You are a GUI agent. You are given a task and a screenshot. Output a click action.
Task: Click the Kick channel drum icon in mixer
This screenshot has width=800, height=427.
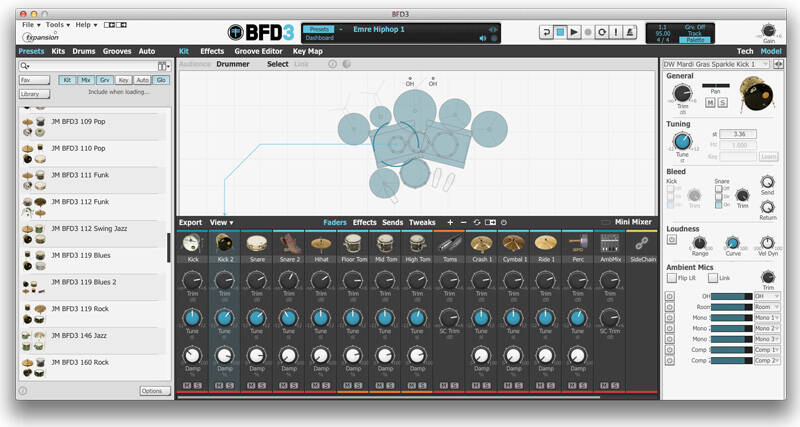tap(192, 243)
